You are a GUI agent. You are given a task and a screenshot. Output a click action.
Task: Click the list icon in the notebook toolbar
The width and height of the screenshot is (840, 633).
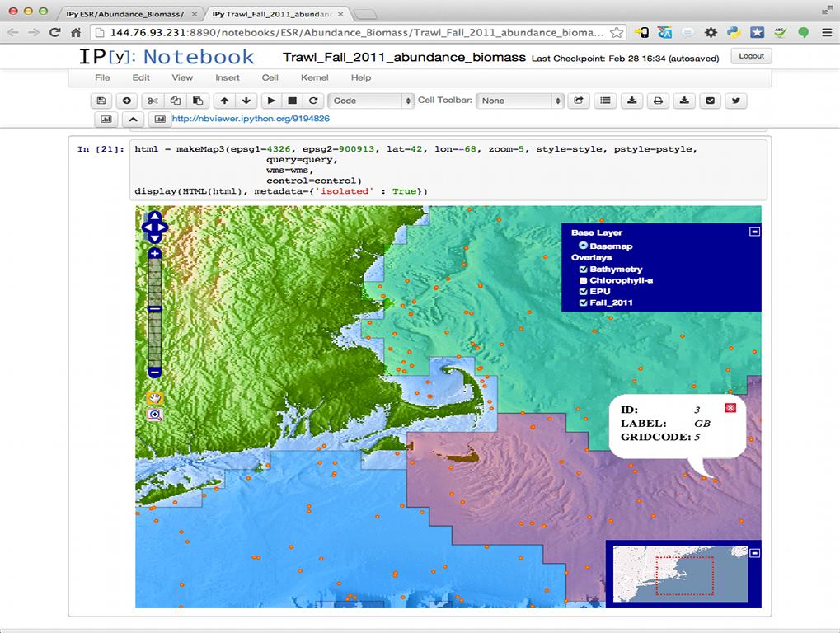click(605, 101)
